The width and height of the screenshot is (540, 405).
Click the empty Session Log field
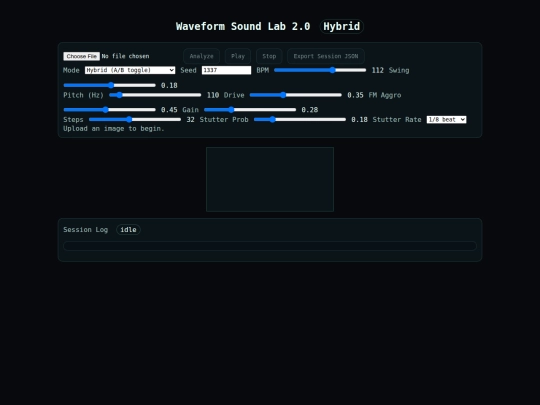click(270, 246)
